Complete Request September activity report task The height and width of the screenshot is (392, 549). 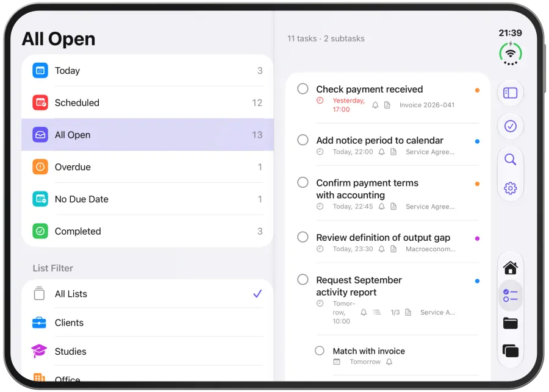(x=303, y=280)
